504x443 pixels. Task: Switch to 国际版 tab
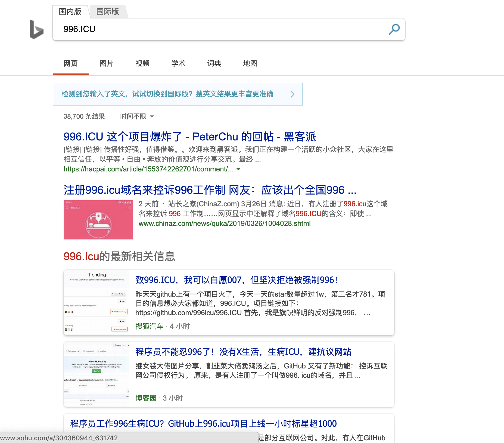tap(108, 11)
